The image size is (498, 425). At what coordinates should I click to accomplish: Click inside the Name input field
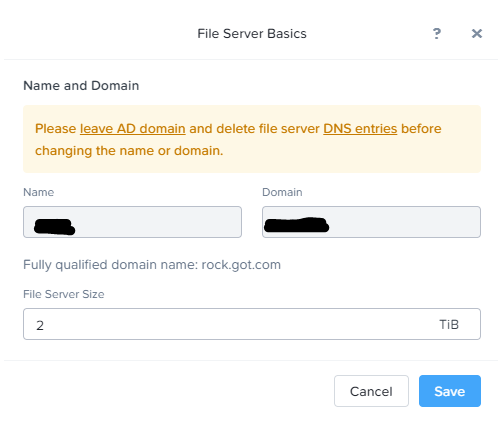pos(132,222)
